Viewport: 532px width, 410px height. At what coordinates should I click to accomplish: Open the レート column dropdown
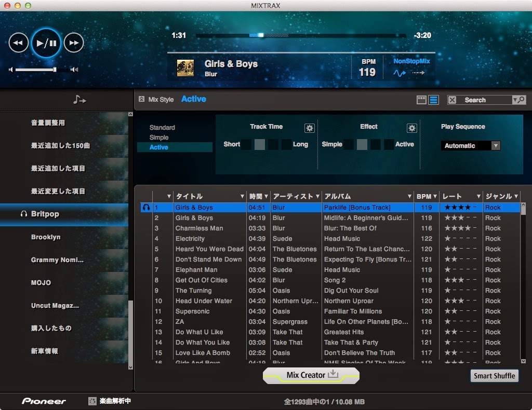pos(478,197)
